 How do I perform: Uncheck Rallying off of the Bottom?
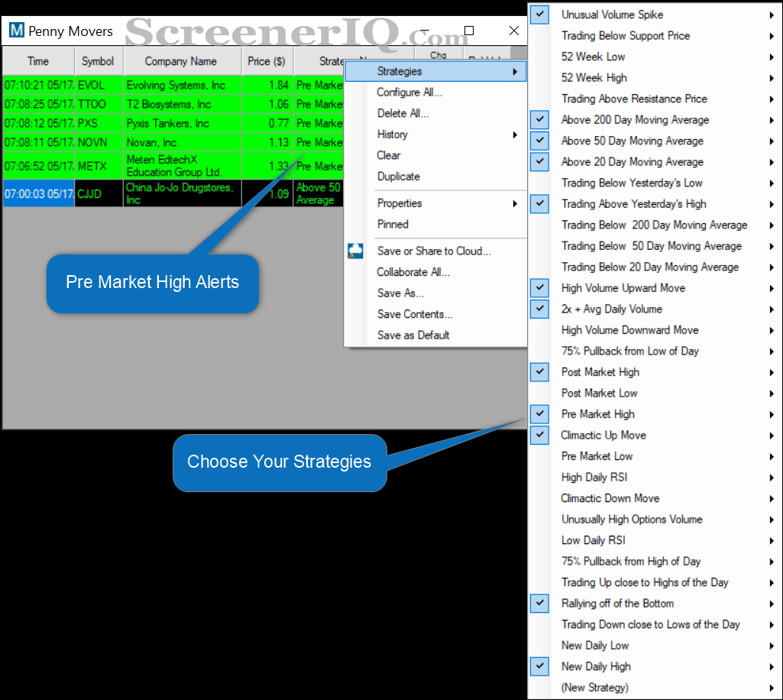540,603
